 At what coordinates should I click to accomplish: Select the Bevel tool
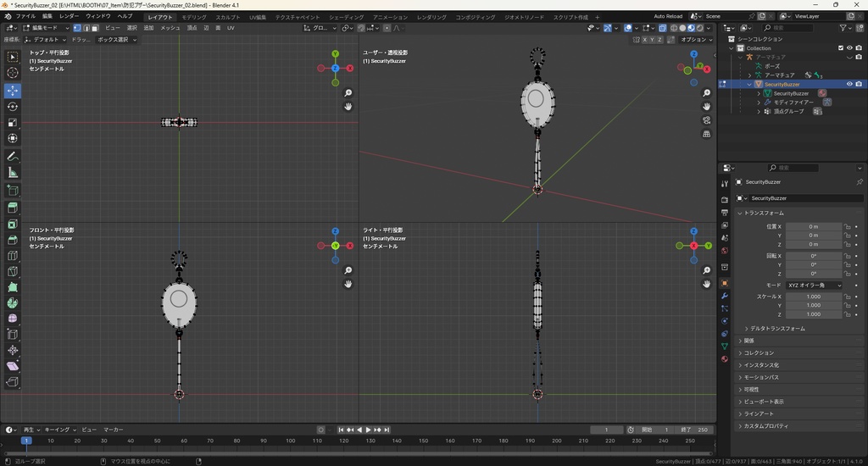tap(12, 240)
